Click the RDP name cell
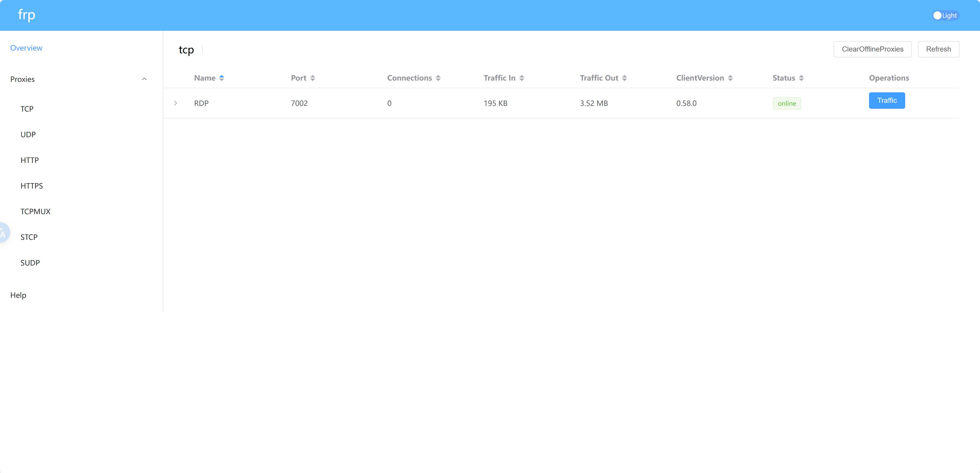 coord(201,103)
